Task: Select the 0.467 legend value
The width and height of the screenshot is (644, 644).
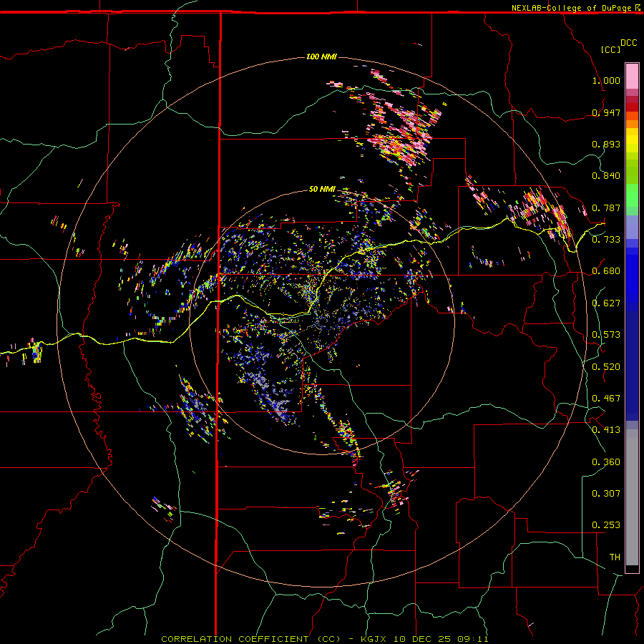Action: point(606,399)
